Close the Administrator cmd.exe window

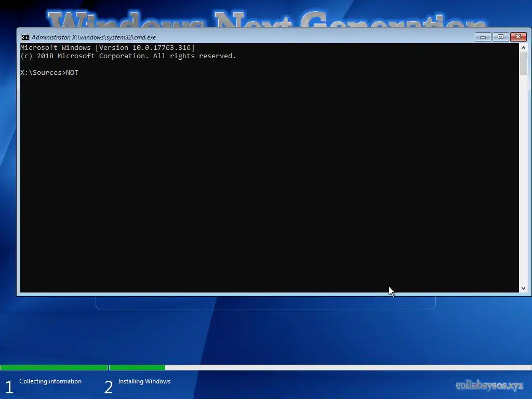coord(518,37)
